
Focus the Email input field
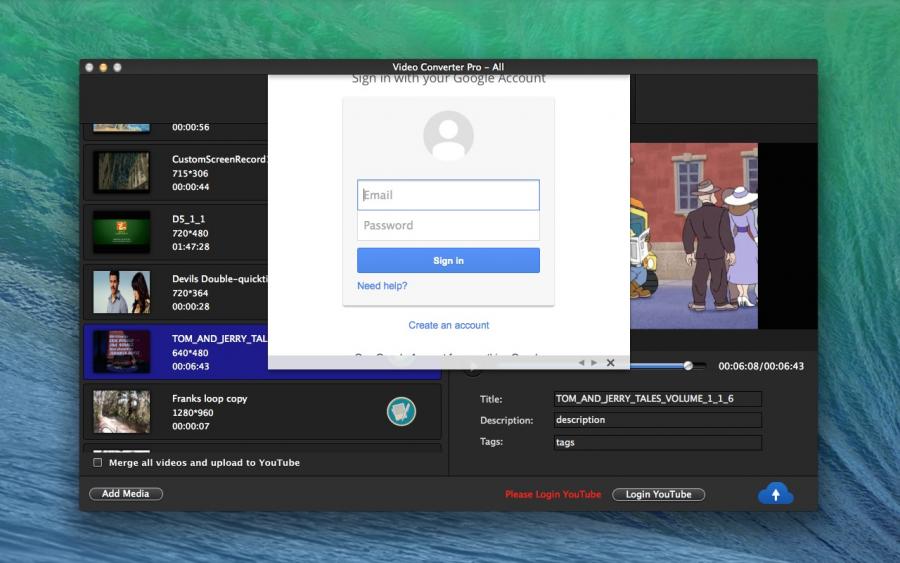point(448,195)
